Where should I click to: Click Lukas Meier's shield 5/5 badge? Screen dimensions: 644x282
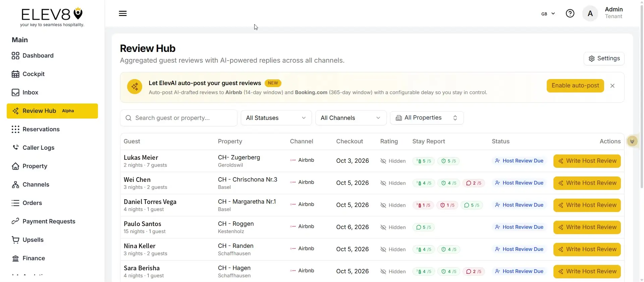click(448, 161)
